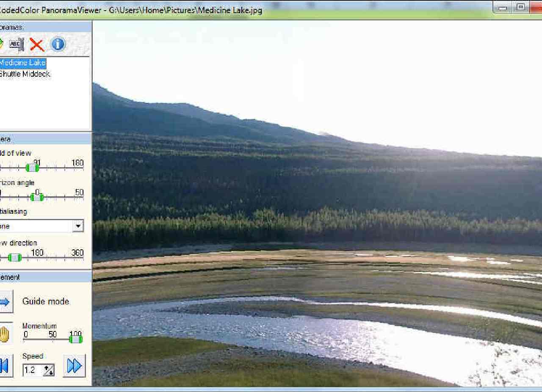Click the Speed stepper arrows

coord(49,370)
